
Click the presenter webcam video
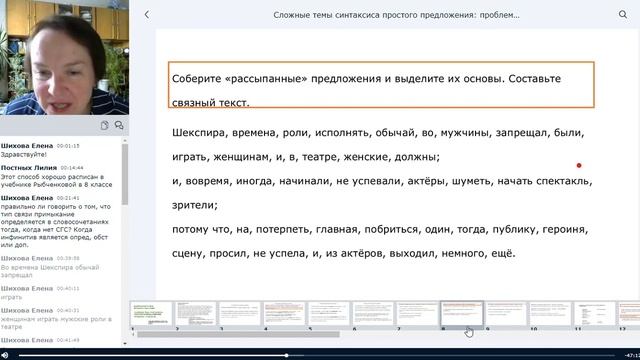(64, 57)
